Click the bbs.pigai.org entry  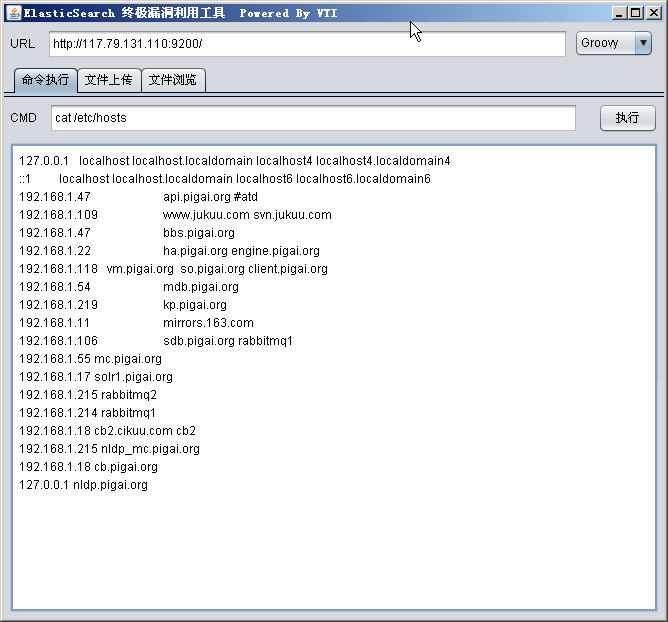[199, 233]
